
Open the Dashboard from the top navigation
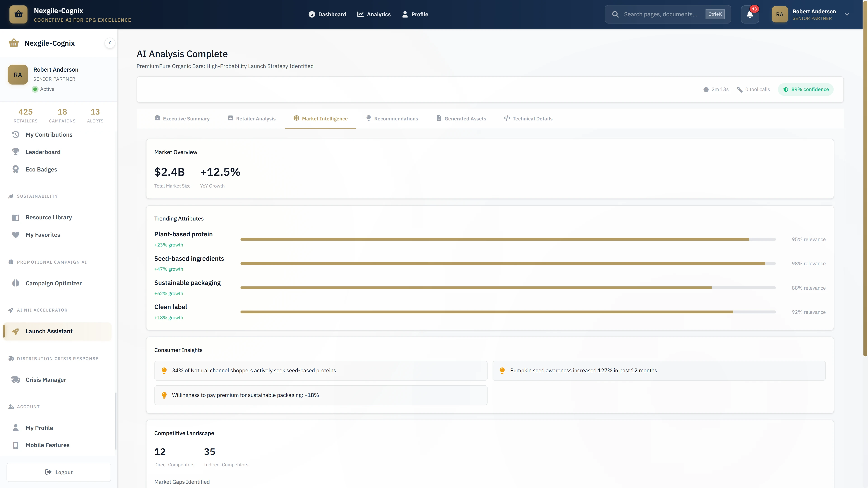(x=327, y=14)
